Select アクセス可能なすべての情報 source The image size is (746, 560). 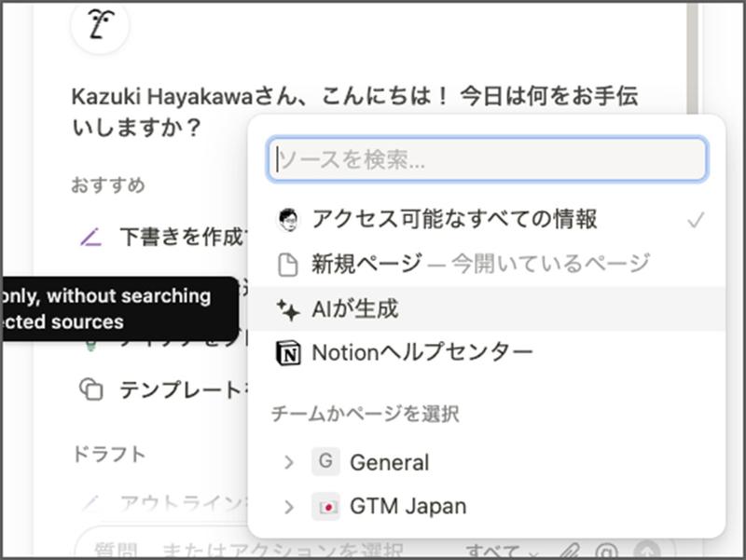487,220
